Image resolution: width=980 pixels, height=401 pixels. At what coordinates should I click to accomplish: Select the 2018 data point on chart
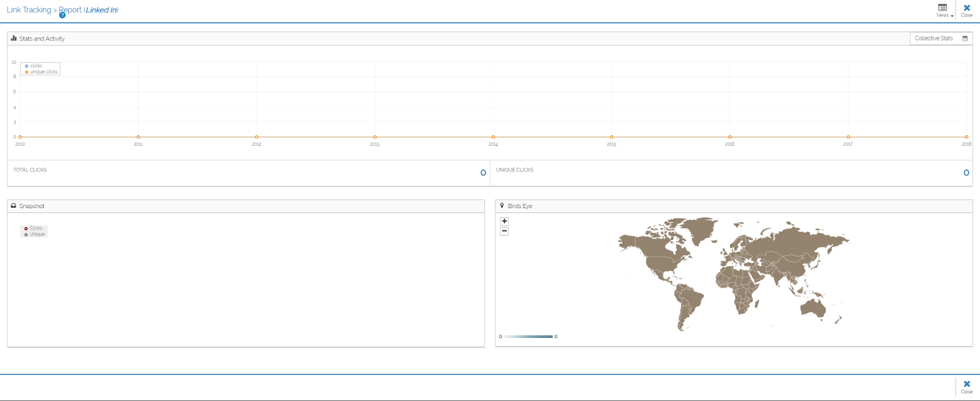[x=967, y=137]
